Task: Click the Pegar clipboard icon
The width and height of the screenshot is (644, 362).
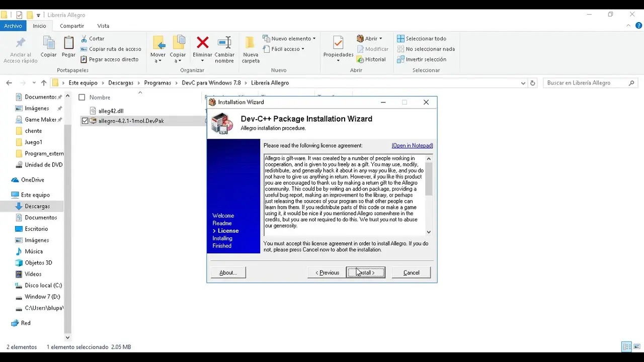Action: (68, 43)
